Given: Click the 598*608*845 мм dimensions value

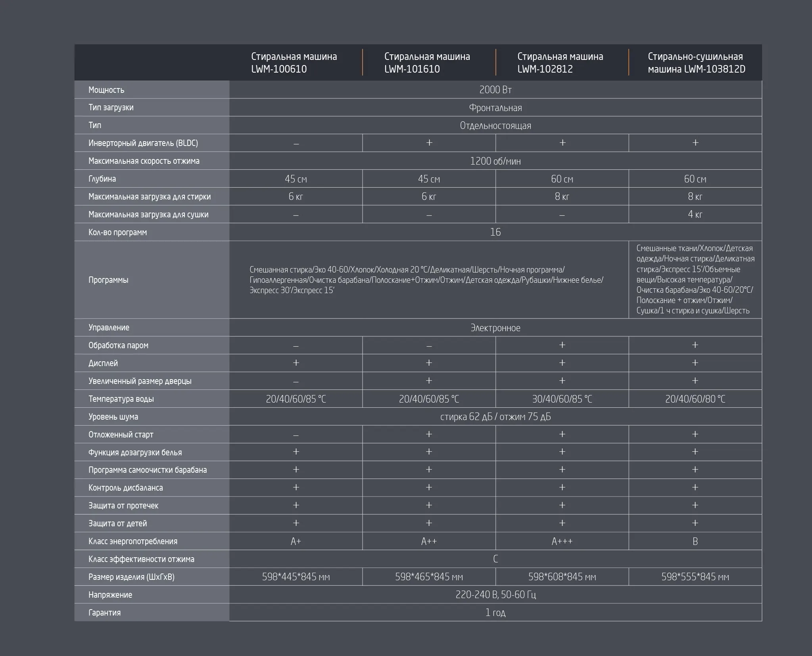Looking at the screenshot, I should tap(562, 577).
